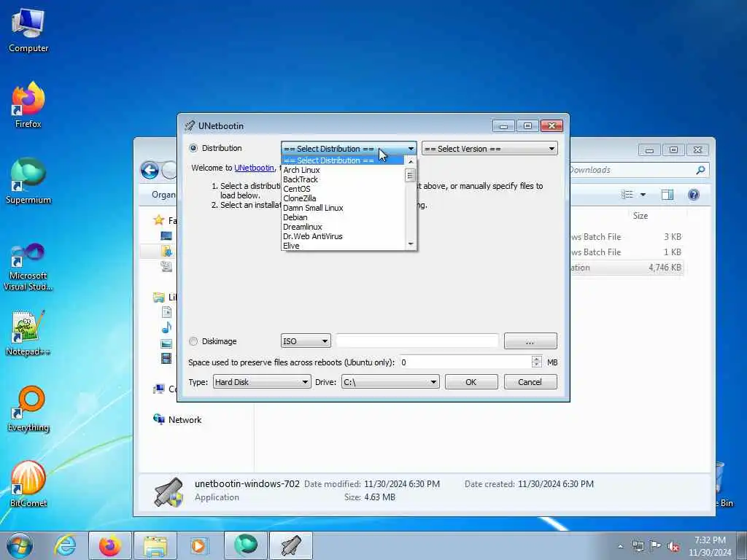Screen dimensions: 747x560
Task: Click the browse (...) button for disk image
Action: [x=530, y=341]
